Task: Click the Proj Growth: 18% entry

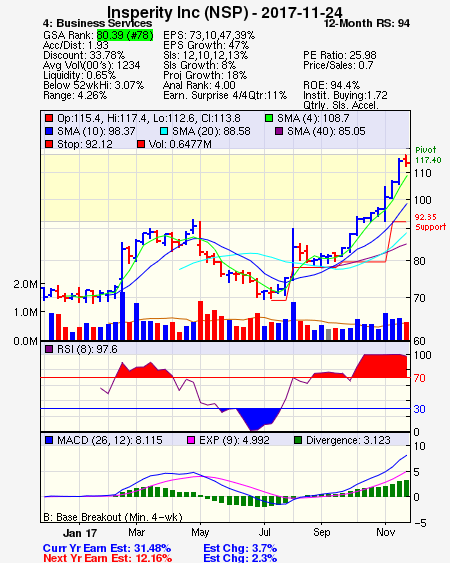Action: tap(205, 75)
